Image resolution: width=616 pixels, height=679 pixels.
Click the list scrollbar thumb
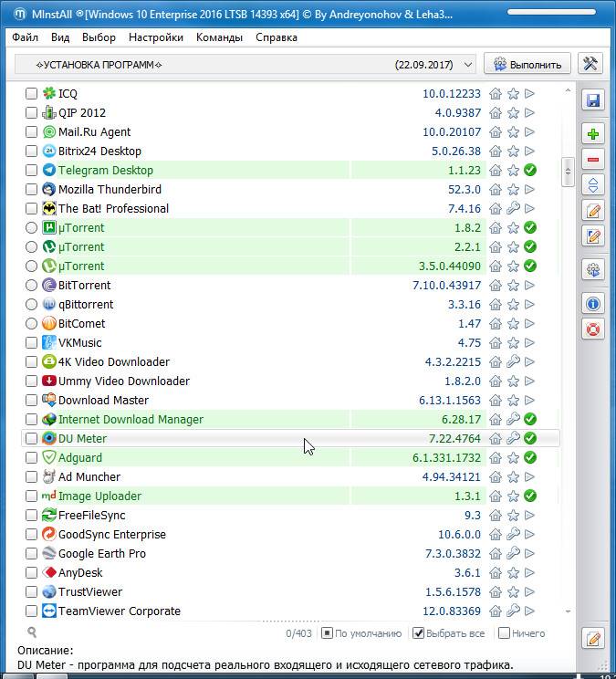point(568,172)
